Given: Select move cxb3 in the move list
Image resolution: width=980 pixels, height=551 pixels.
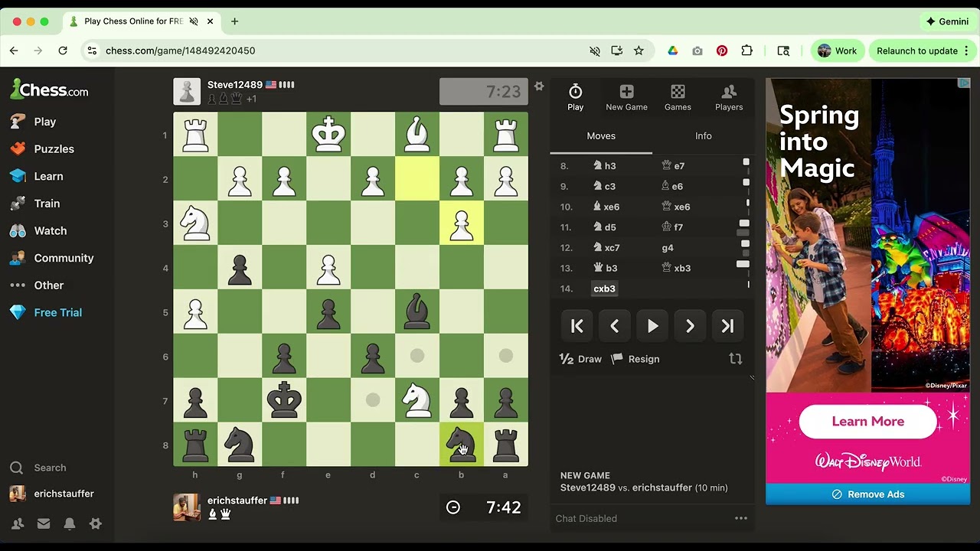Looking at the screenshot, I should (604, 289).
